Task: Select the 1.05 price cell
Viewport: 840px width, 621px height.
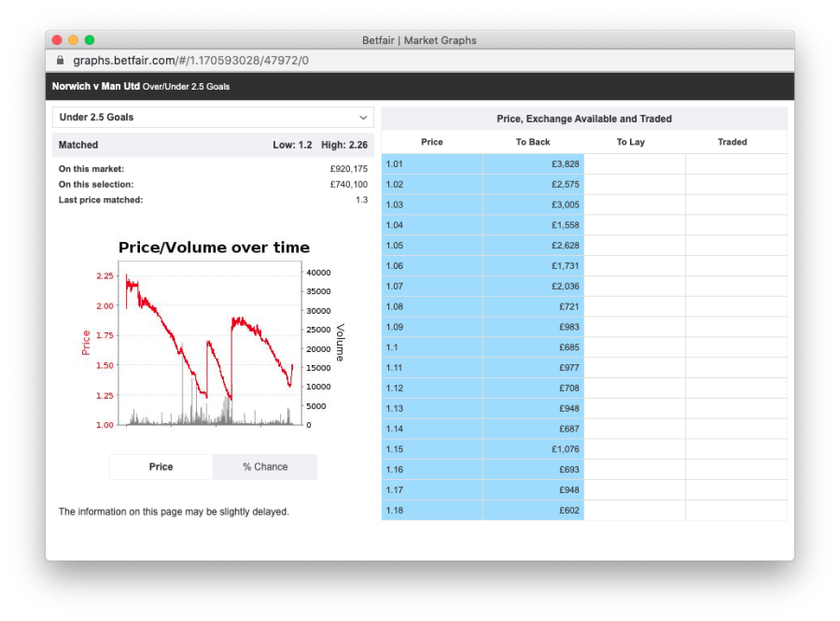Action: (x=432, y=246)
